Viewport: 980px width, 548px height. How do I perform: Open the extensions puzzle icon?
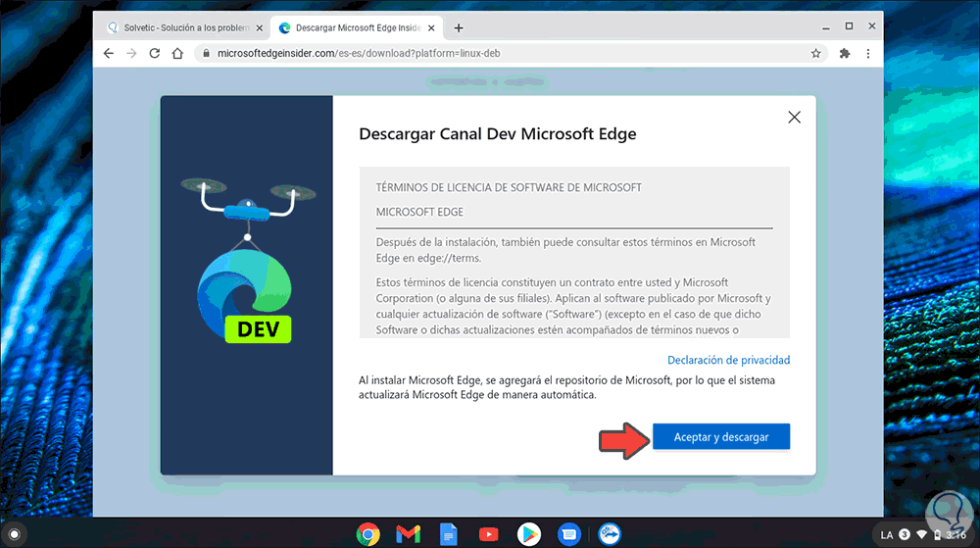coord(845,54)
